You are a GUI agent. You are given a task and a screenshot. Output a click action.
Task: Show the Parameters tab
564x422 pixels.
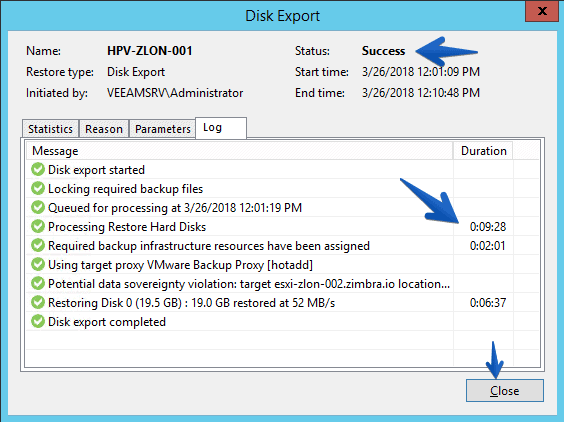tap(163, 129)
